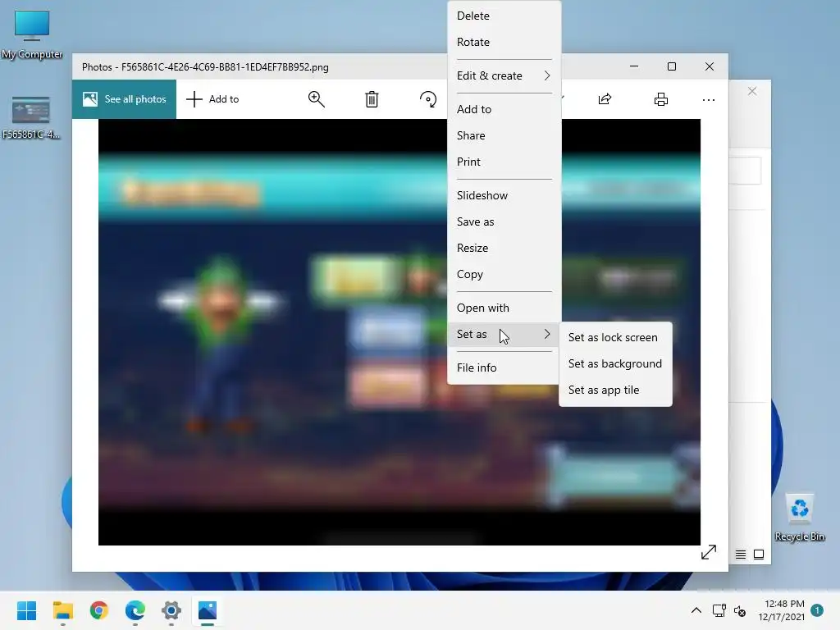This screenshot has width=840, height=630.
Task: Click the fullscreen expand arrows icon
Action: pos(709,552)
